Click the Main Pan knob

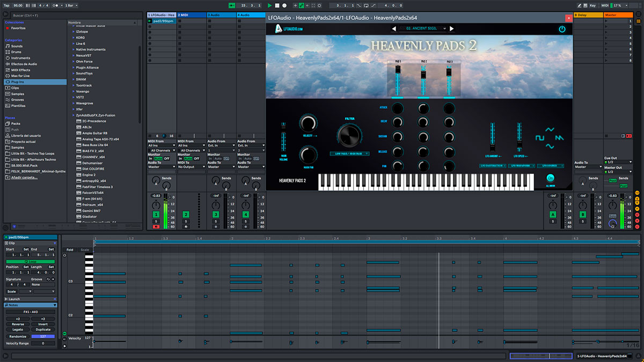308,156
